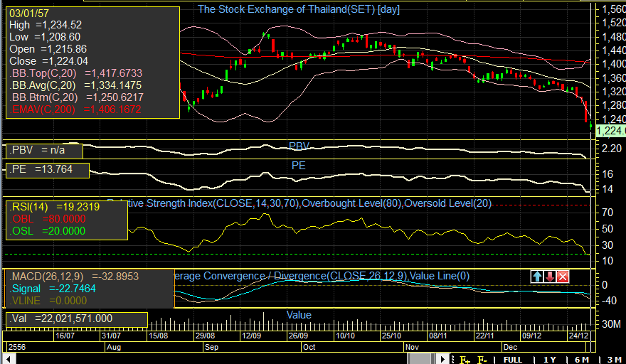Click the .OSL =20.0000 legend entry
Image resolution: width=626 pixels, height=364 pixels.
click(48, 230)
